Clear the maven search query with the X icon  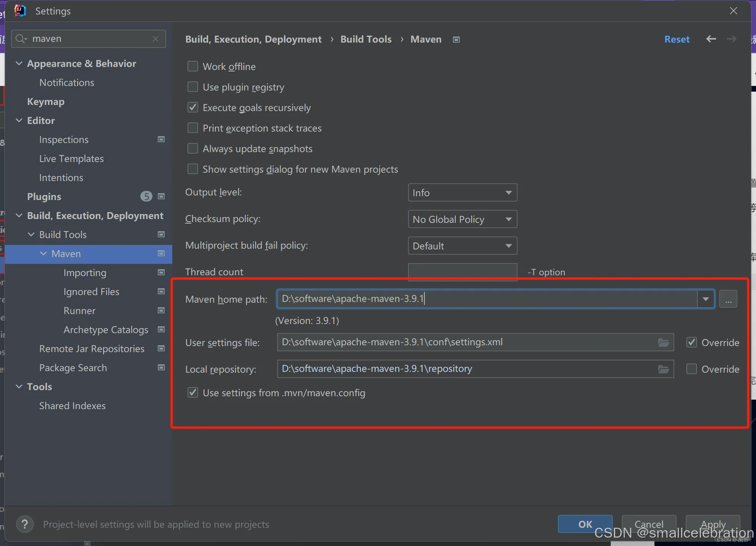pos(156,38)
